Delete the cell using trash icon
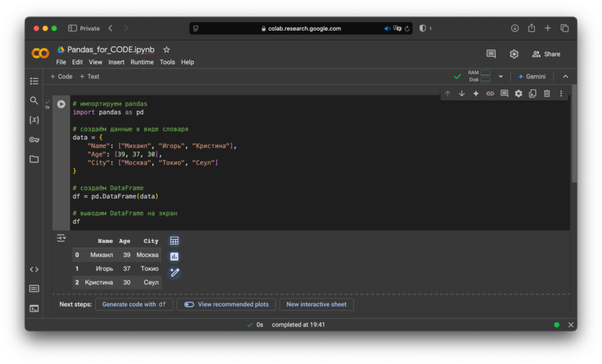Viewport: 602px width, 364px height. (x=547, y=93)
